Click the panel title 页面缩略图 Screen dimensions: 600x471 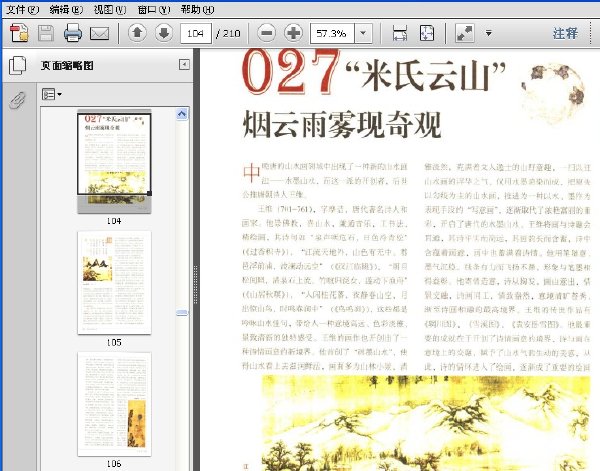click(67, 65)
